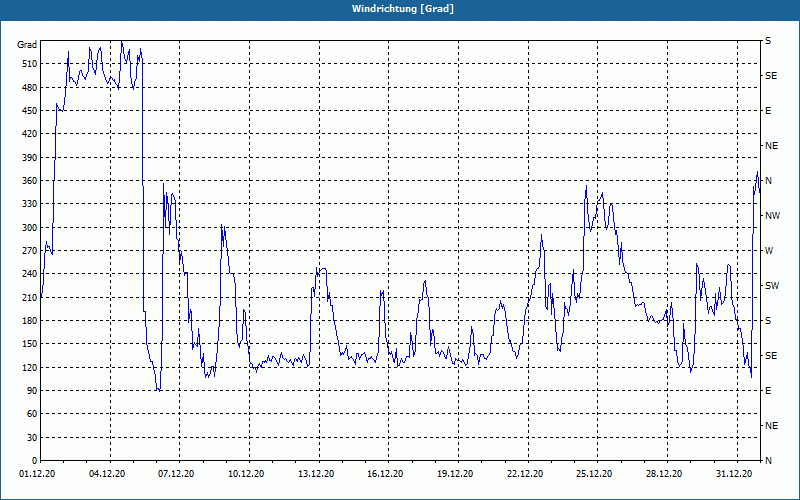800x500 pixels.
Task: Select the y-axis value 270
Action: tap(30, 251)
